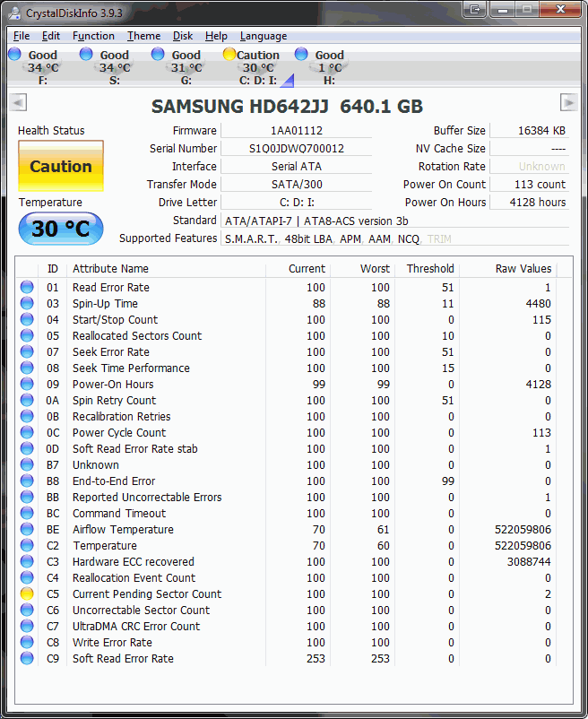Image resolution: width=588 pixels, height=719 pixels.
Task: Click the NV Cache Size field
Action: (530, 149)
